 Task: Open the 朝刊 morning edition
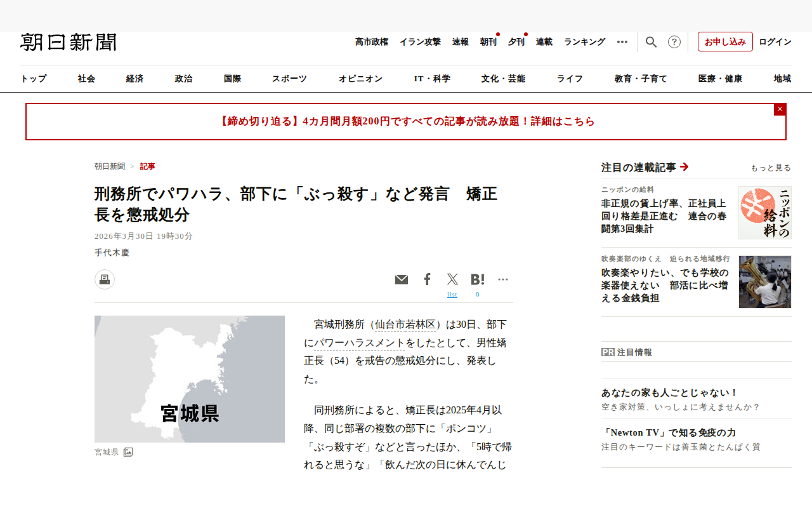tap(488, 42)
